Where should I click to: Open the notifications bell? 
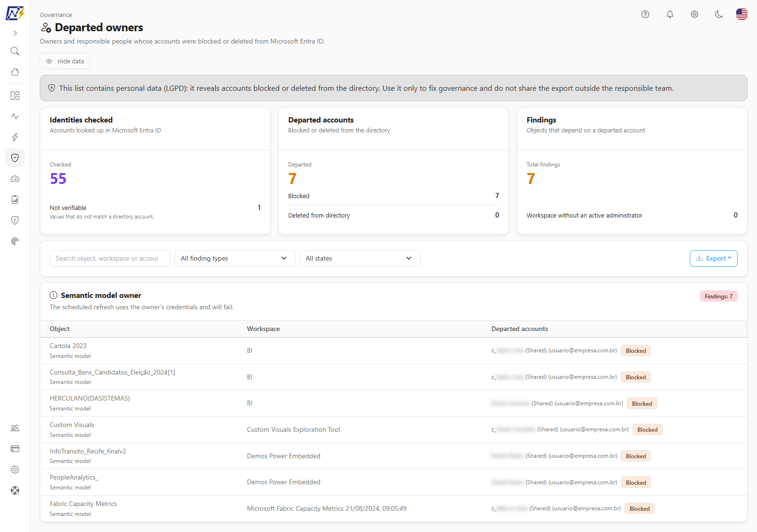coord(670,14)
